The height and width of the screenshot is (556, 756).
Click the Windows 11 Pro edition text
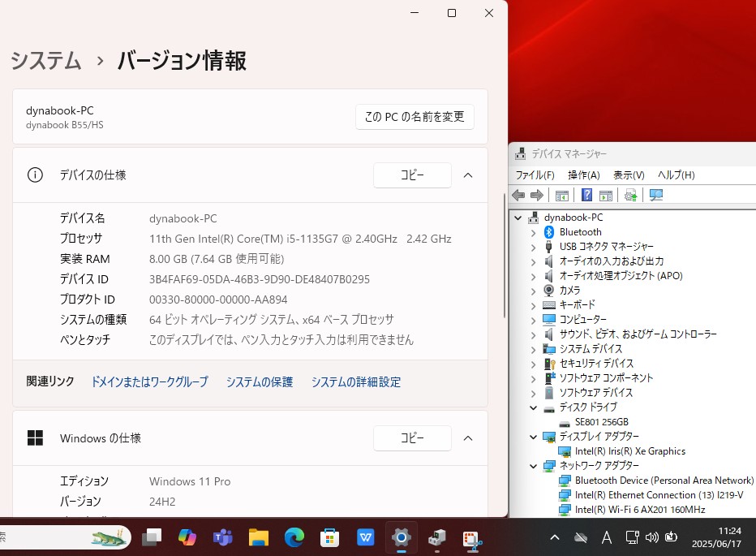pyautogui.click(x=190, y=481)
